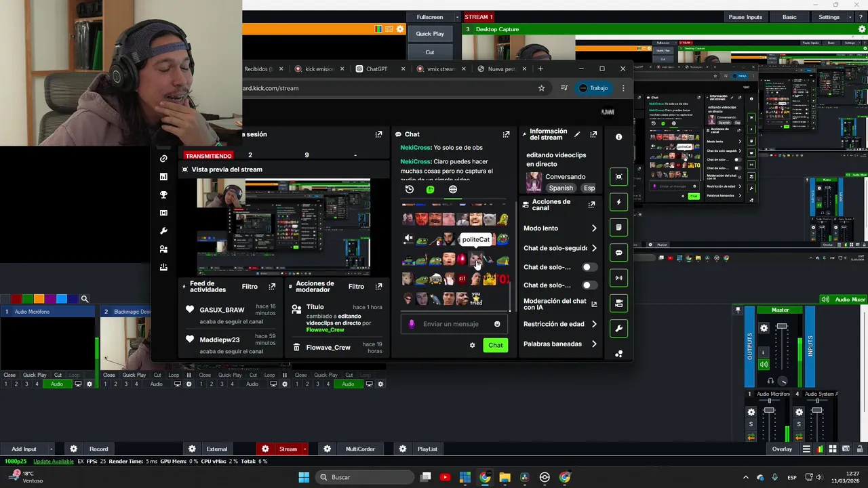Open stream settings red gear icon
The height and width of the screenshot is (488, 868).
pyautogui.click(x=265, y=449)
